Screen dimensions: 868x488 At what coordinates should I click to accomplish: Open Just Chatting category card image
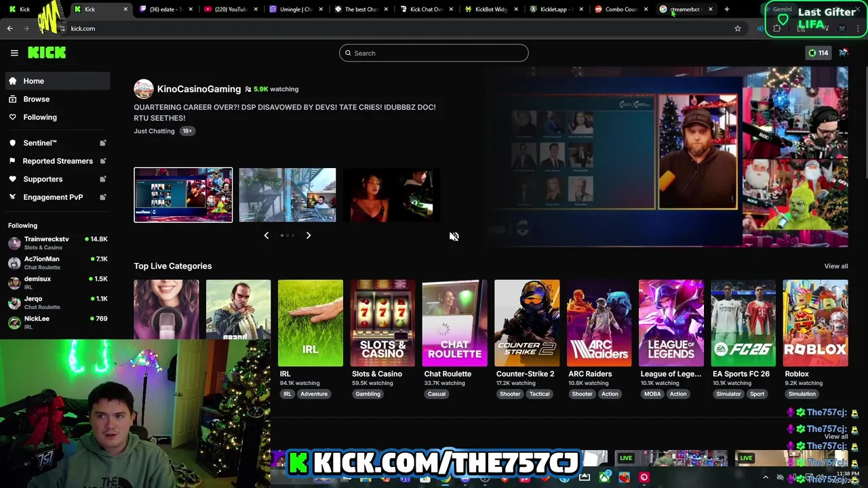click(166, 309)
